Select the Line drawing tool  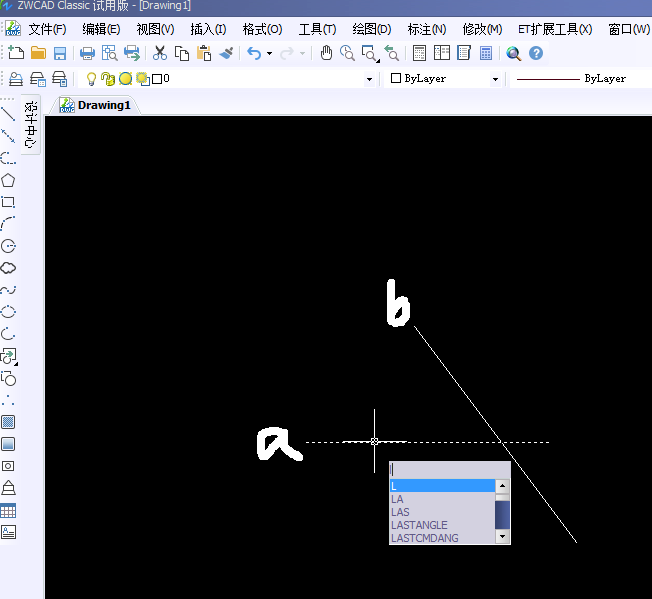8,114
